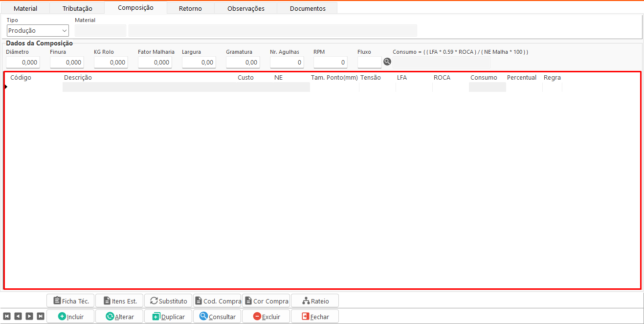Click the Cor Compra button
The width and height of the screenshot is (644, 324).
click(x=266, y=301)
